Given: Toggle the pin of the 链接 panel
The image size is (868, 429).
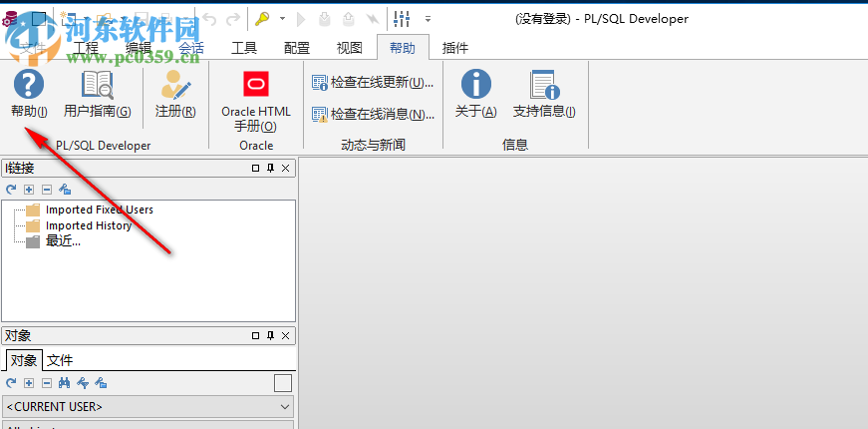Looking at the screenshot, I should tap(271, 168).
